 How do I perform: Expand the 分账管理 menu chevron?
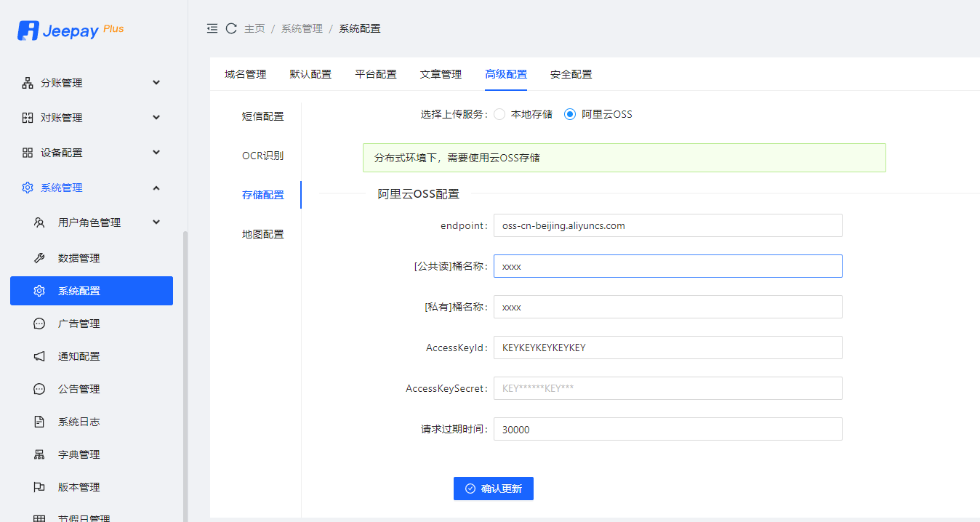tap(156, 83)
